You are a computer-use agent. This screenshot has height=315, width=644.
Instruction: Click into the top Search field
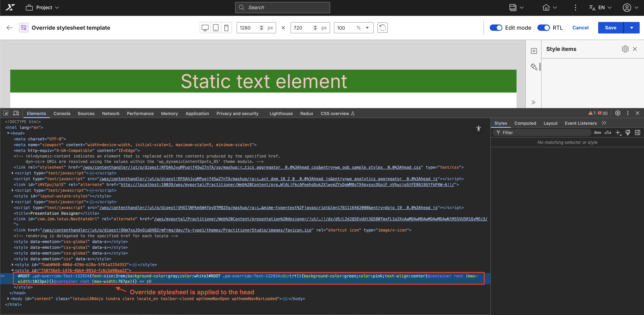(282, 8)
